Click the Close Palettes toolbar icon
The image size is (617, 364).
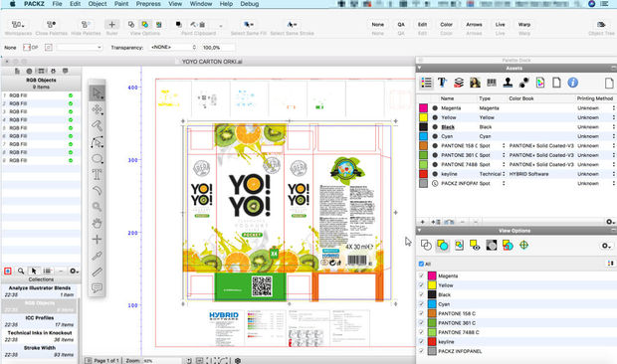pyautogui.click(x=51, y=25)
